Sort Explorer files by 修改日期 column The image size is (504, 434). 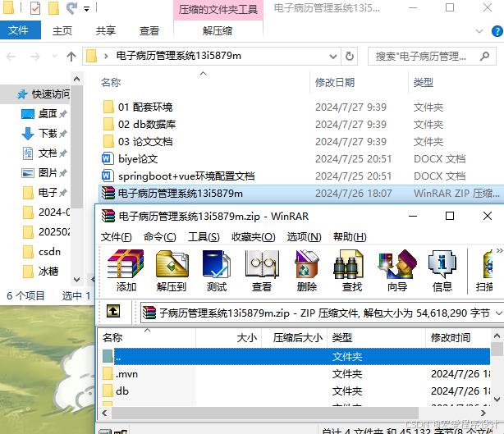coord(335,83)
